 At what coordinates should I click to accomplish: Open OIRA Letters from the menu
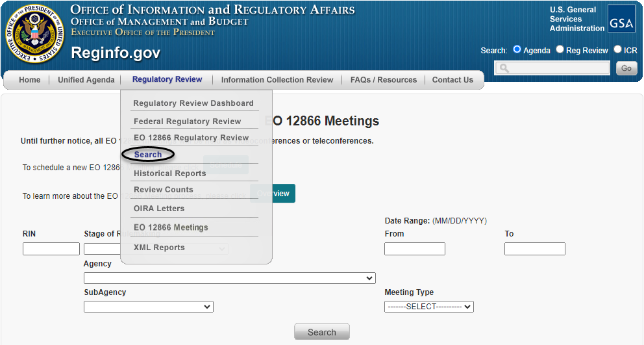[159, 209]
